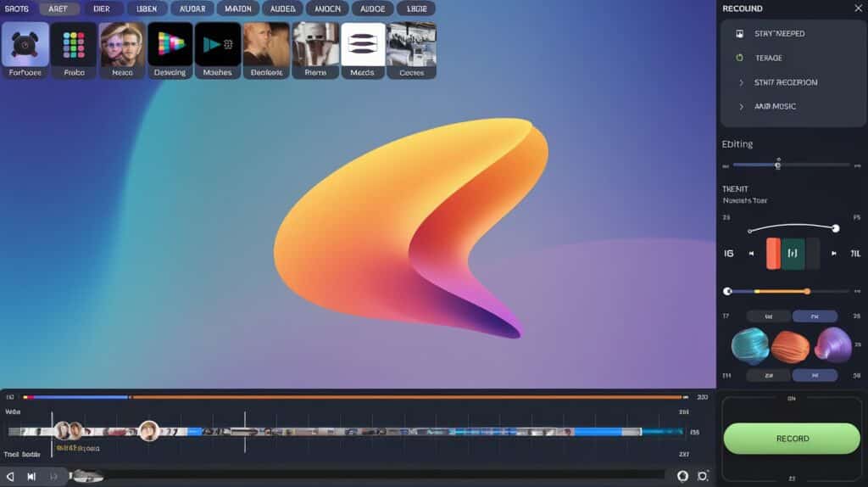Click the orange segment of the top progress bar
Screen dimensions: 868x487
(407, 397)
